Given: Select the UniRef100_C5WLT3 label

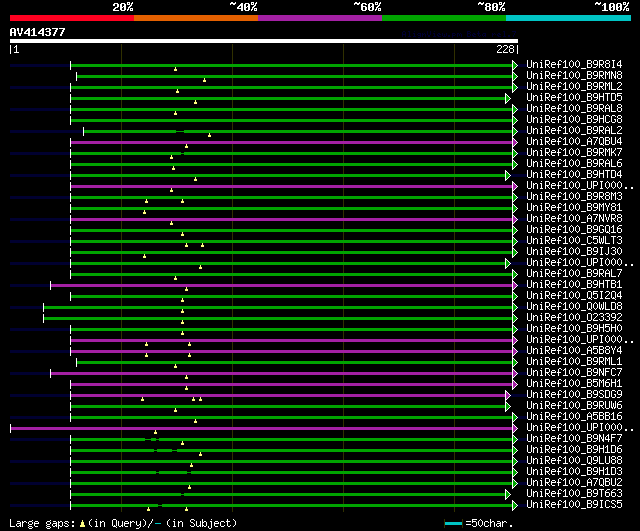Looking at the screenshot, I should click(574, 241).
